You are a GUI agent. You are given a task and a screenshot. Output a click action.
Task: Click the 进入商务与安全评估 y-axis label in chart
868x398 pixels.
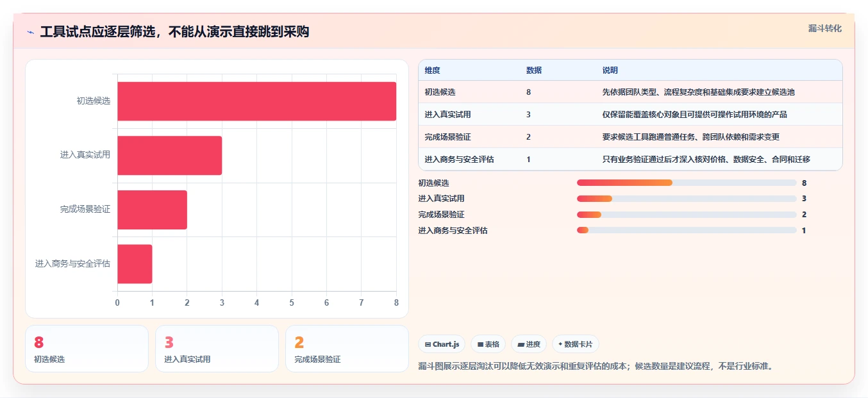pos(72,263)
